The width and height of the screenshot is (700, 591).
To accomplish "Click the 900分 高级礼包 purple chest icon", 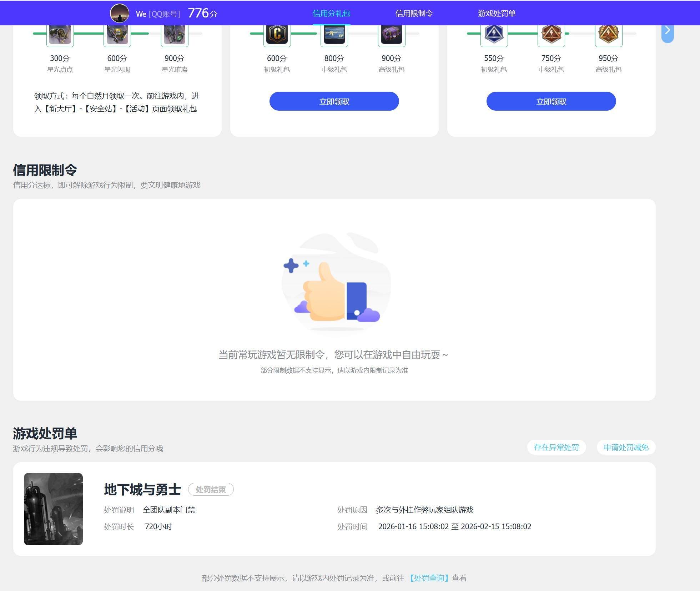I will [392, 36].
